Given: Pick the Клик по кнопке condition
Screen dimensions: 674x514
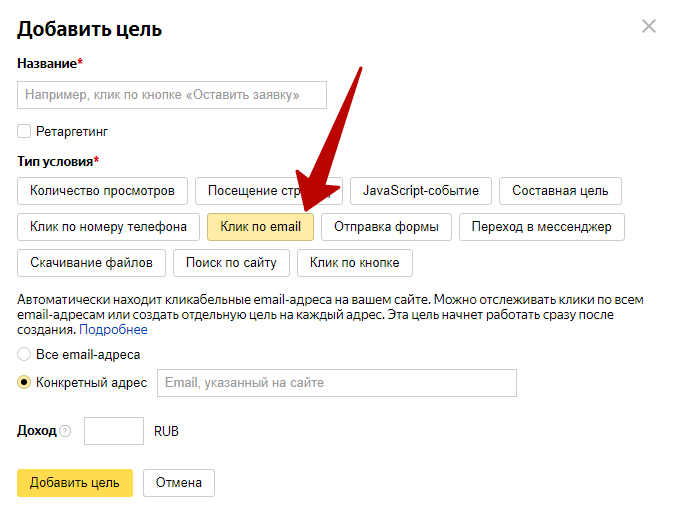Looking at the screenshot, I should 354,263.
